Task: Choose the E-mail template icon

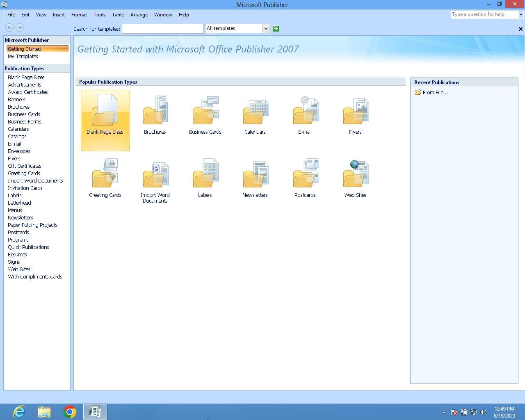Action: click(x=305, y=111)
